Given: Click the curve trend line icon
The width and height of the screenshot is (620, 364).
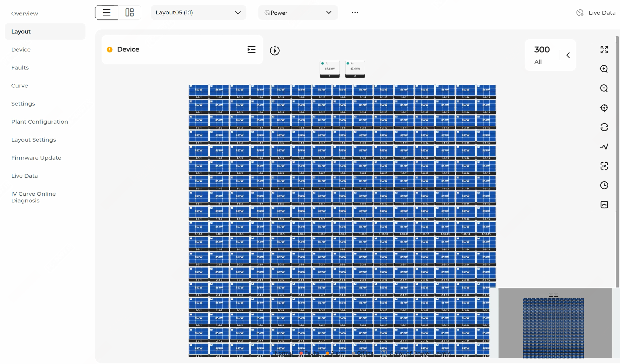Looking at the screenshot, I should click(x=604, y=147).
